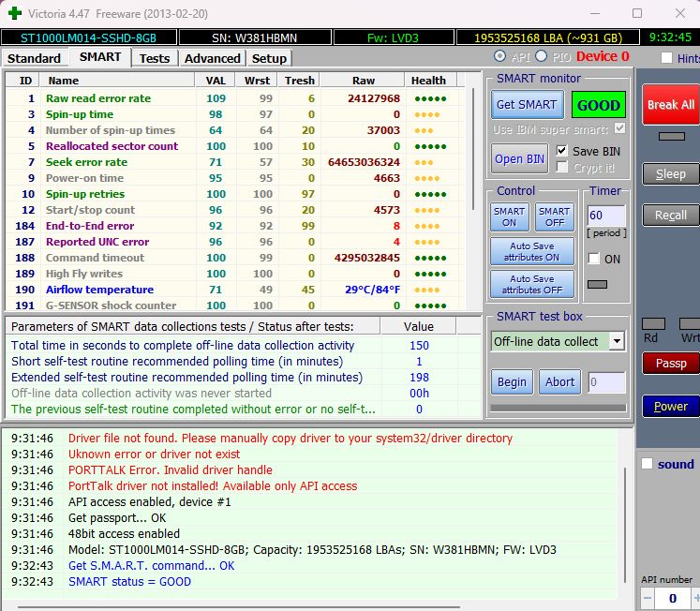The width and height of the screenshot is (700, 611).
Task: Click the SMART OFF button
Action: coord(555,216)
